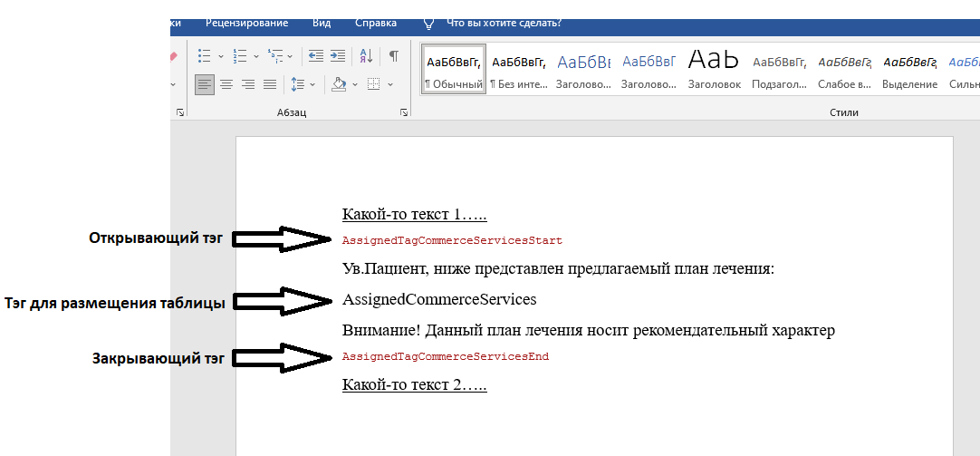Click the AssignedTagCommerceServicesEnd tag text

(x=446, y=356)
